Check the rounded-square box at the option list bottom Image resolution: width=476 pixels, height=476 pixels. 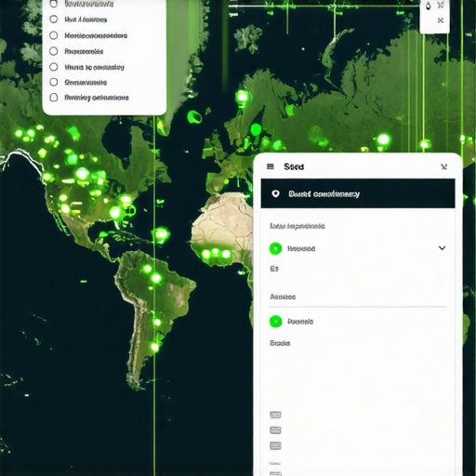click(x=54, y=98)
